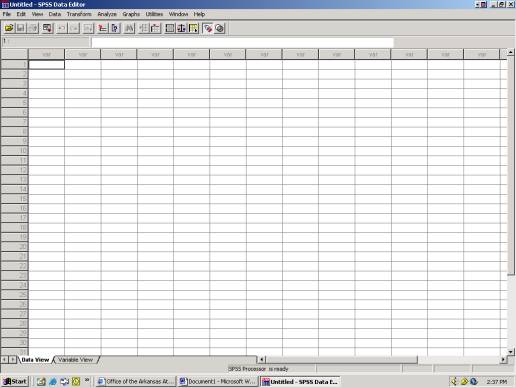Click the Insert Variable toolbar icon
Viewport: 516px width, 388px height.
click(x=156, y=28)
